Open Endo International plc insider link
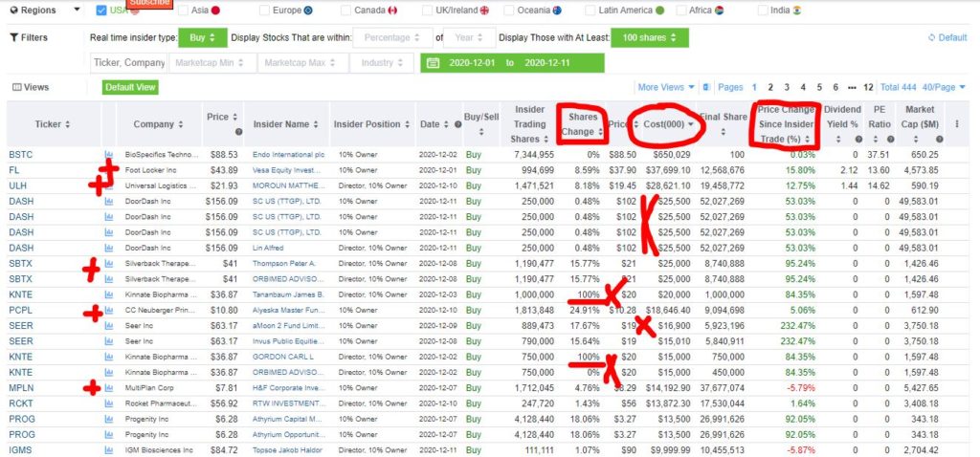The width and height of the screenshot is (980, 457). tap(289, 154)
